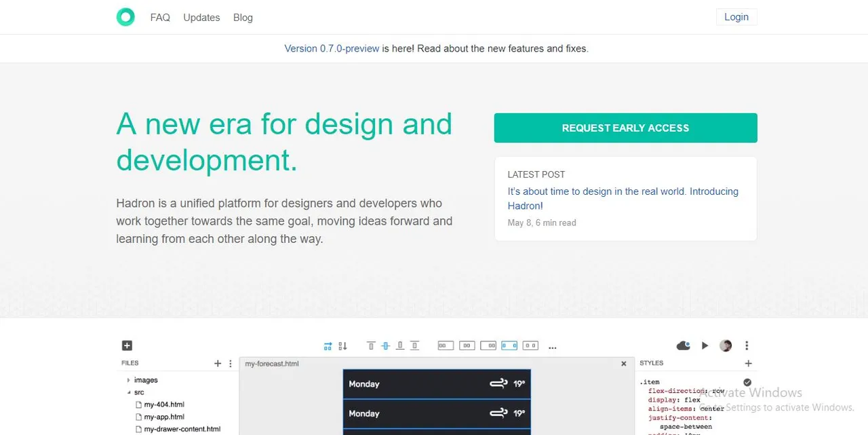Select the flex-direction row toolbar icon
868x435 pixels.
[328, 345]
